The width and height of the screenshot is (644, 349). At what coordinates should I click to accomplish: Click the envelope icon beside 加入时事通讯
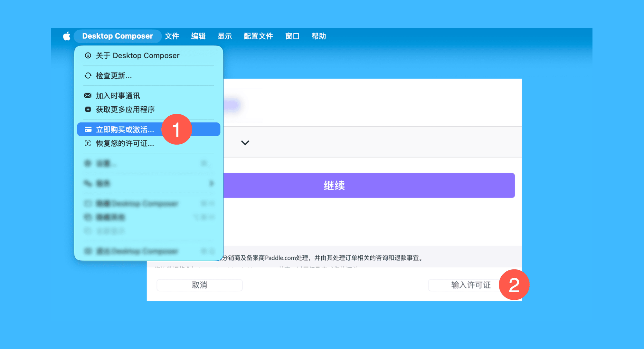point(88,96)
